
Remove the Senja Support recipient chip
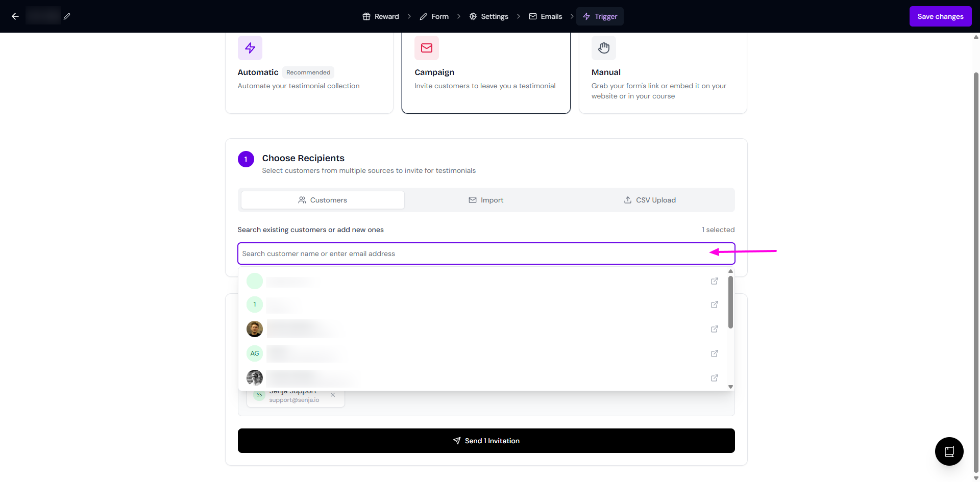tap(333, 395)
